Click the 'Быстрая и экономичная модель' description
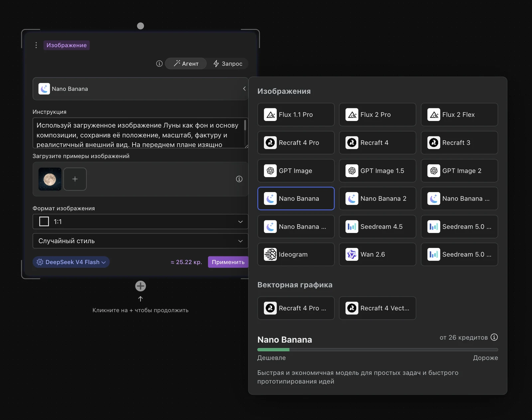The width and height of the screenshot is (532, 420). (358, 377)
